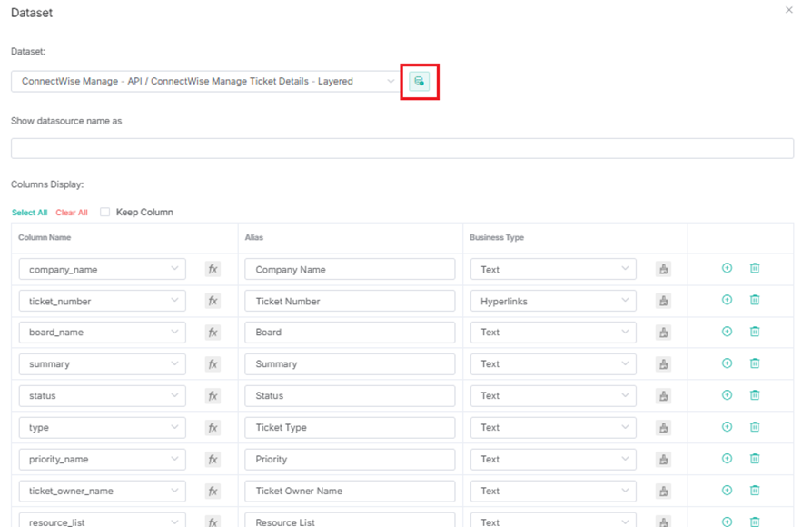The width and height of the screenshot is (812, 527).
Task: Click the Show datasource name as field
Action: click(x=401, y=148)
